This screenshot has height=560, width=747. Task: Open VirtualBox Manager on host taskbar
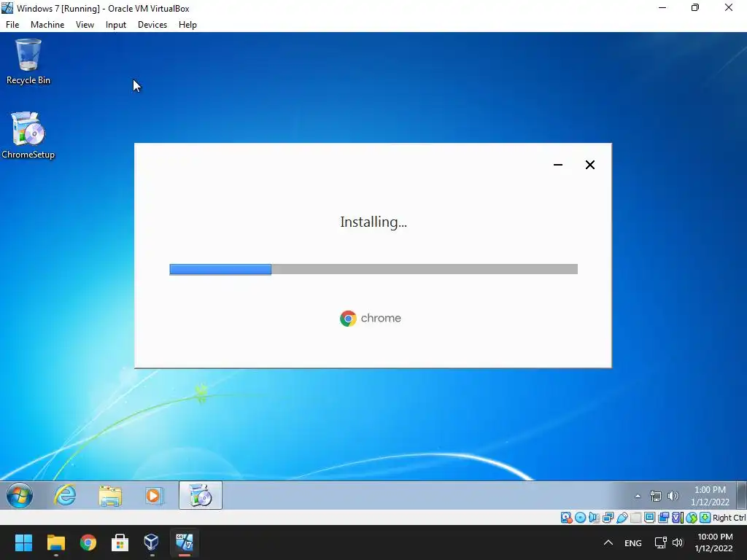coord(152,542)
